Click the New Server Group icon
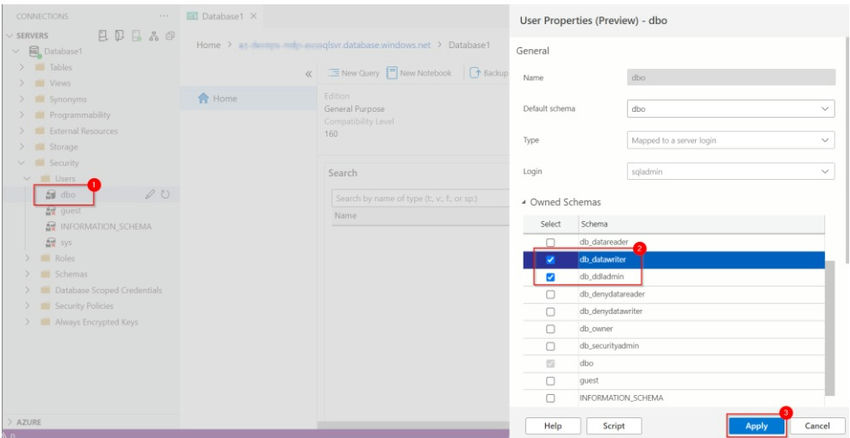 pyautogui.click(x=120, y=36)
